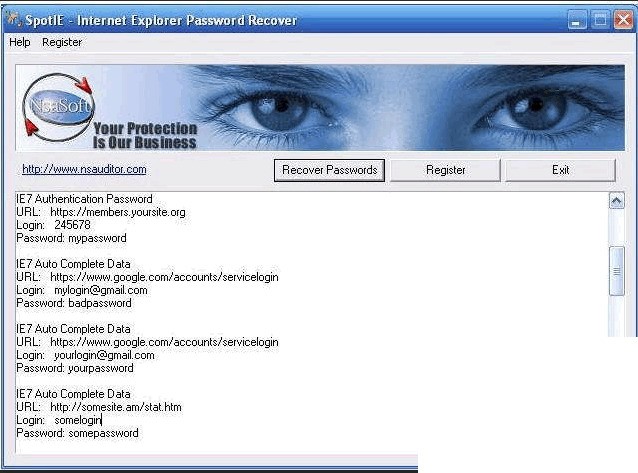The width and height of the screenshot is (638, 473).
Task: Click the URL http://somesite.am/stat.htm
Action: (x=116, y=407)
